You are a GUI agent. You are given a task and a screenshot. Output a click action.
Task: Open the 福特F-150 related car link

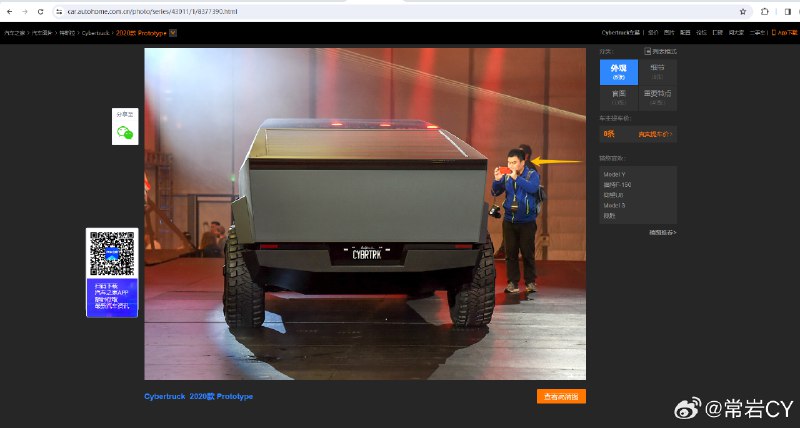coord(617,185)
